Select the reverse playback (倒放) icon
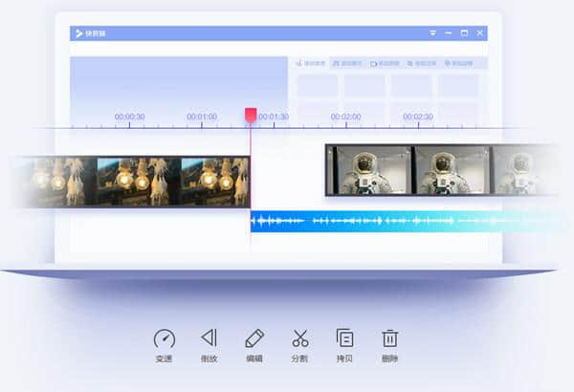The height and width of the screenshot is (392, 574). pos(209,338)
